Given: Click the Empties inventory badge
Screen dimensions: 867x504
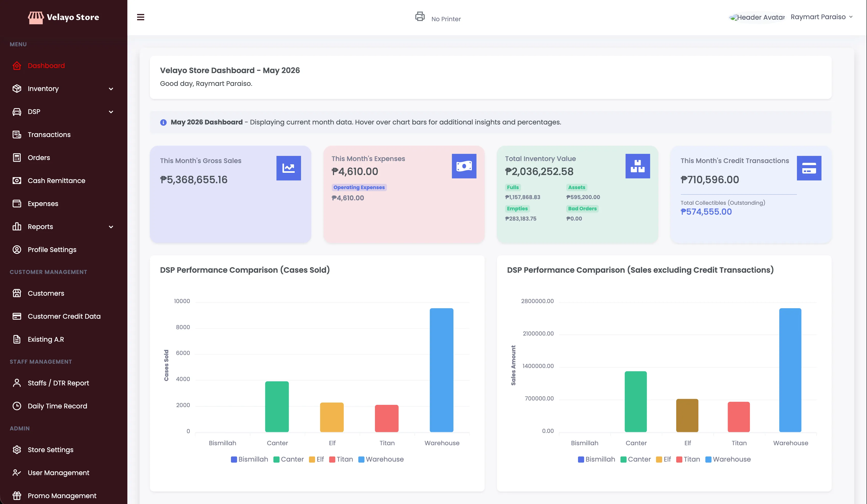Looking at the screenshot, I should 517,209.
